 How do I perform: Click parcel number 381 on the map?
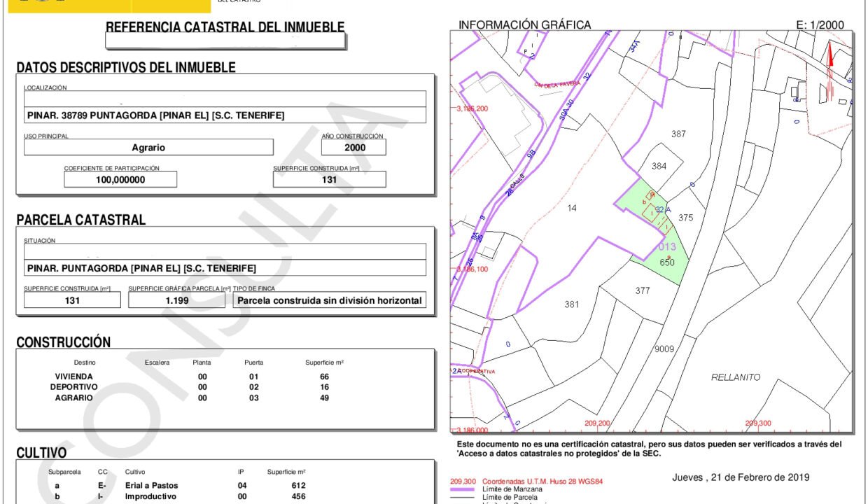(572, 304)
